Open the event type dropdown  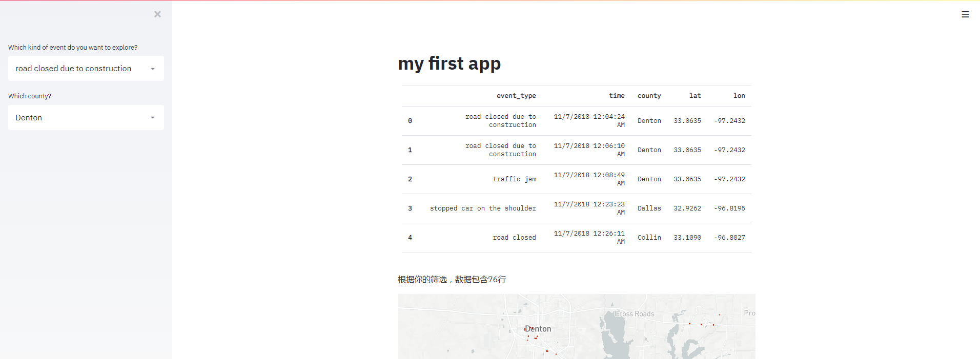(86, 68)
